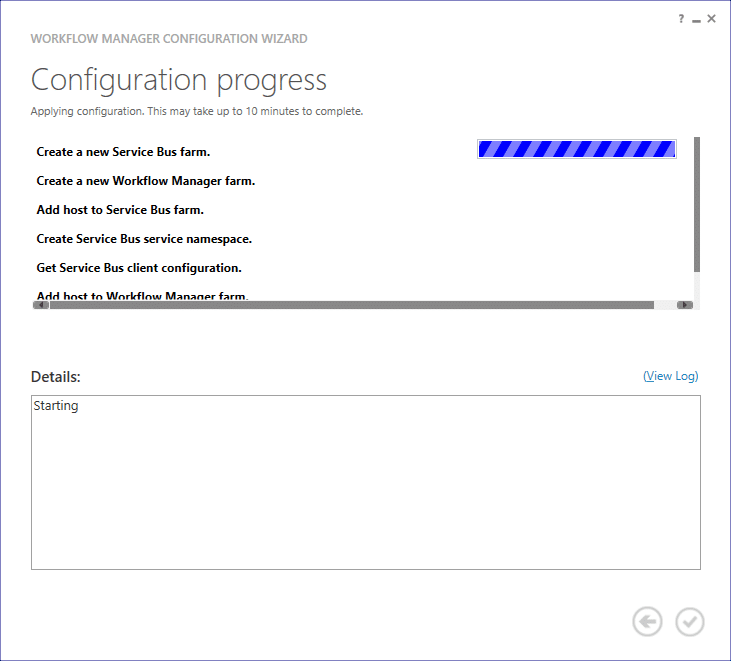
Task: Click the back arrow button
Action: point(647,621)
